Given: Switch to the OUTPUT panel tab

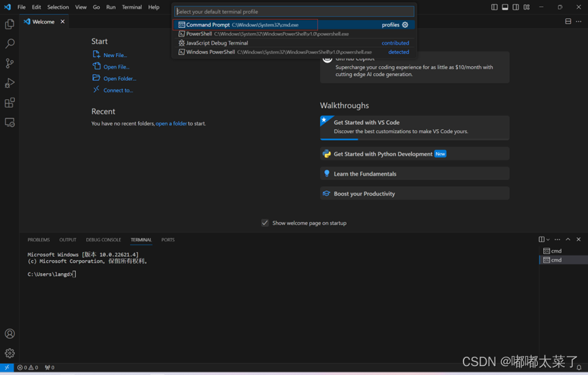Looking at the screenshot, I should pyautogui.click(x=68, y=240).
